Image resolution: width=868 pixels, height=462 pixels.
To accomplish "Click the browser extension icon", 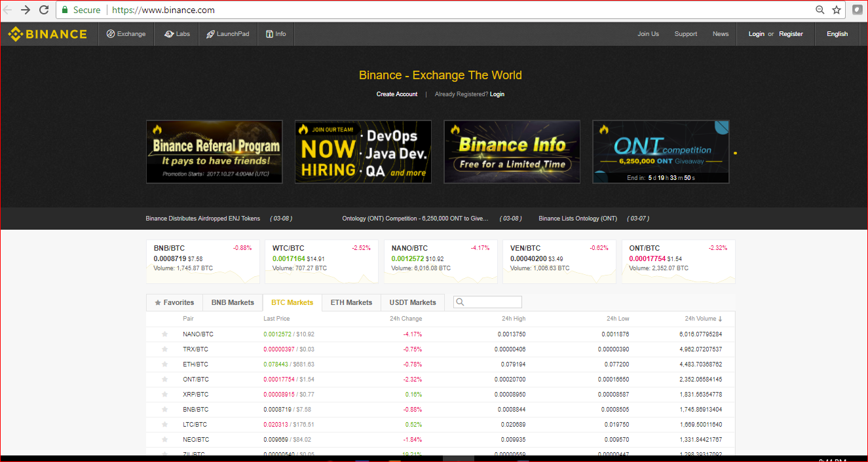I will 857,10.
